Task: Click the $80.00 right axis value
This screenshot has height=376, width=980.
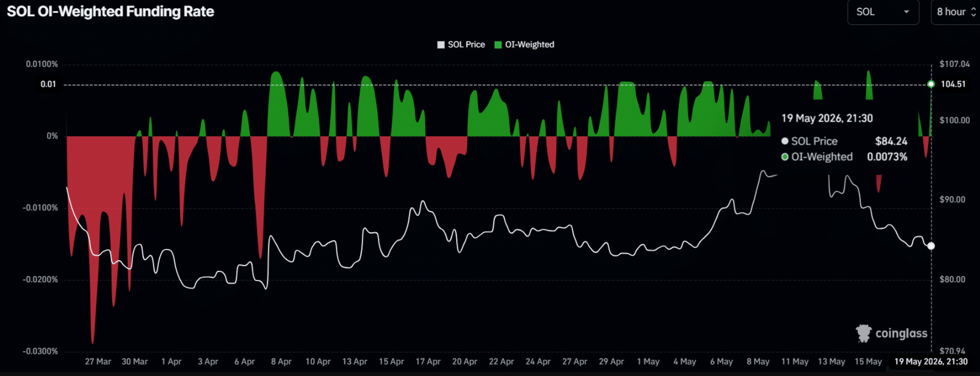Action: [952, 280]
